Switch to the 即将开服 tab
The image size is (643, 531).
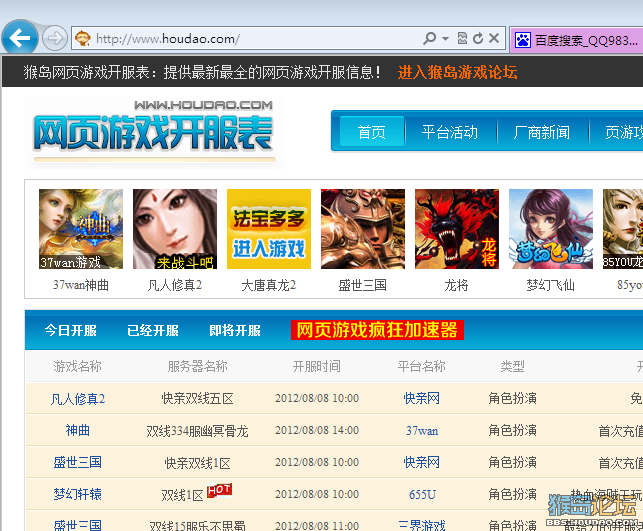(x=235, y=330)
